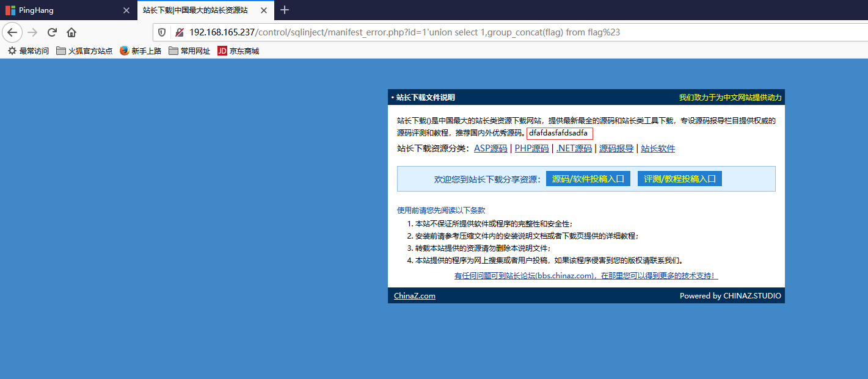Reload the current page
Image resolution: width=868 pixels, height=379 pixels.
pyautogui.click(x=52, y=32)
